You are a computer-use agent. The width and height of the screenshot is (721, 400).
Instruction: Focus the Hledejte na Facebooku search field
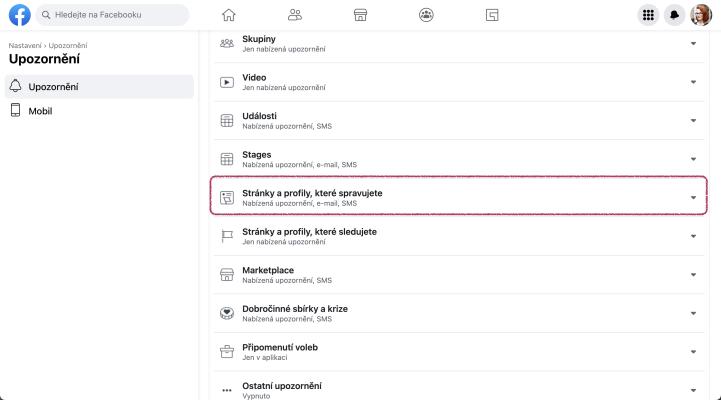113,15
